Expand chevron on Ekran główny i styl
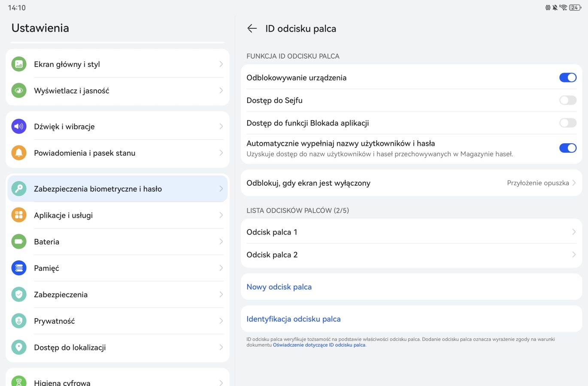The image size is (588, 386). [221, 64]
